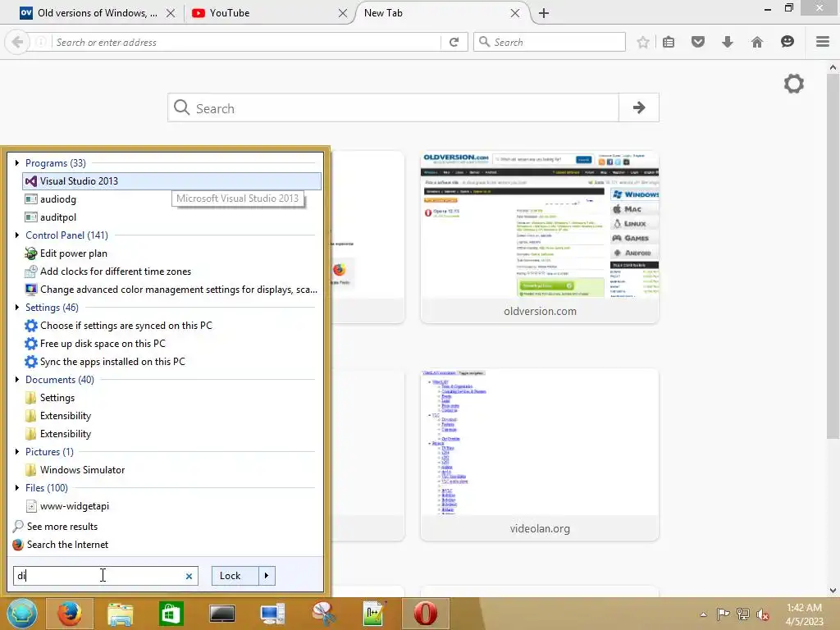Expand the Files (100) group

click(17, 488)
